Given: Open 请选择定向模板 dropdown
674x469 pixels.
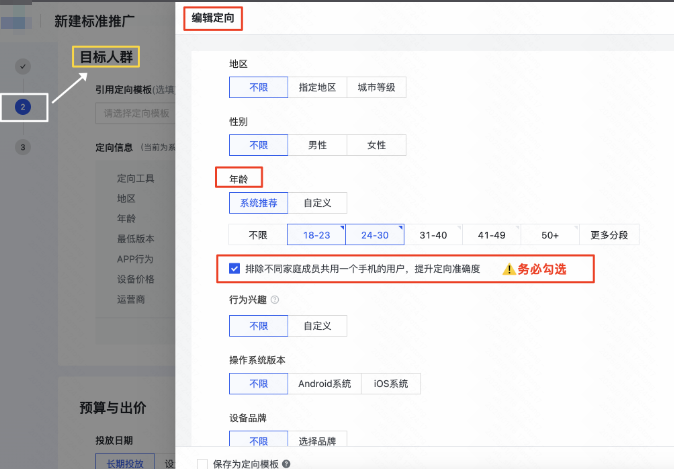Looking at the screenshot, I should [135, 113].
